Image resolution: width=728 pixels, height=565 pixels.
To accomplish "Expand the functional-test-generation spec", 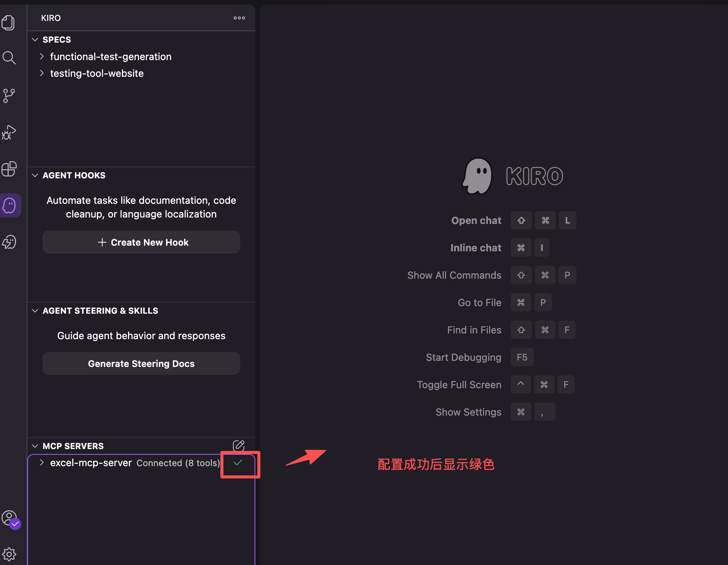I will (x=42, y=56).
